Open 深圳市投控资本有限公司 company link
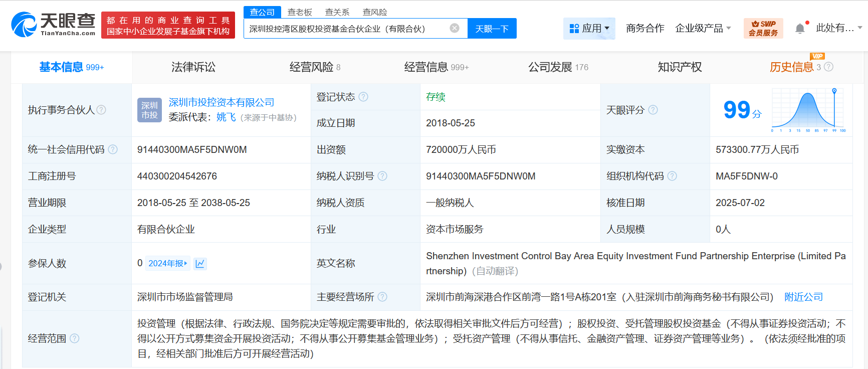The width and height of the screenshot is (868, 369). 221,102
